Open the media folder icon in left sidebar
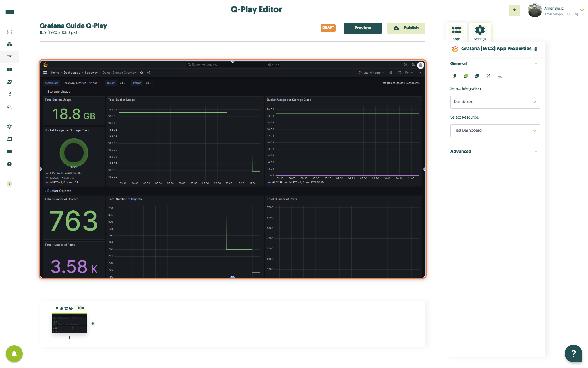Viewport: 588px width, 368px height. point(9,82)
